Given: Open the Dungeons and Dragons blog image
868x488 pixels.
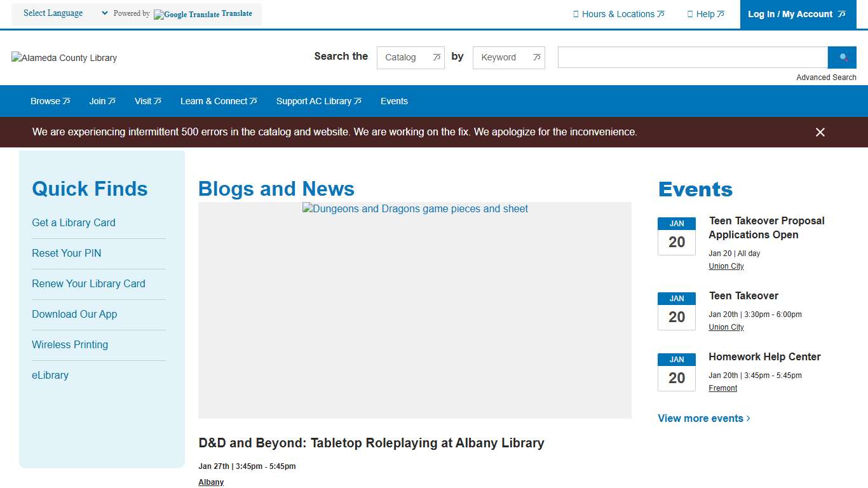Looking at the screenshot, I should pyautogui.click(x=415, y=310).
